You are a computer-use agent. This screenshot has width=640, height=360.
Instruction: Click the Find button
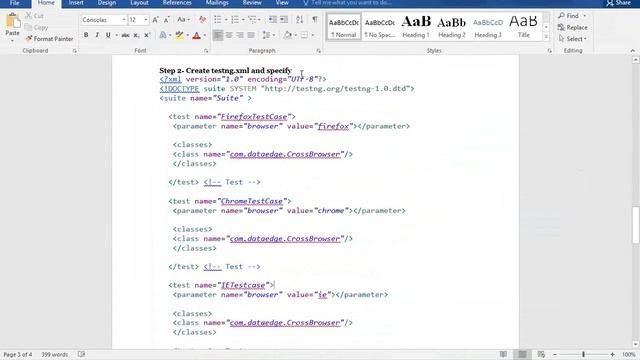pyautogui.click(x=568, y=16)
